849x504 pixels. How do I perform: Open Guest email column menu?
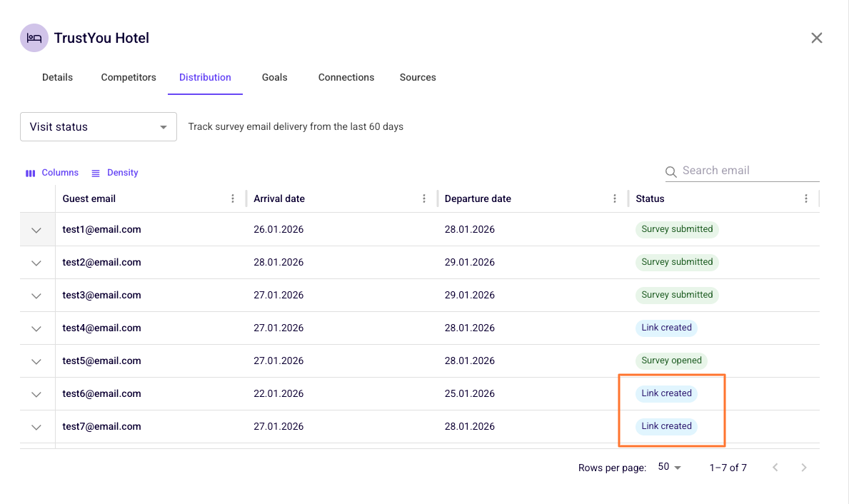(x=233, y=198)
